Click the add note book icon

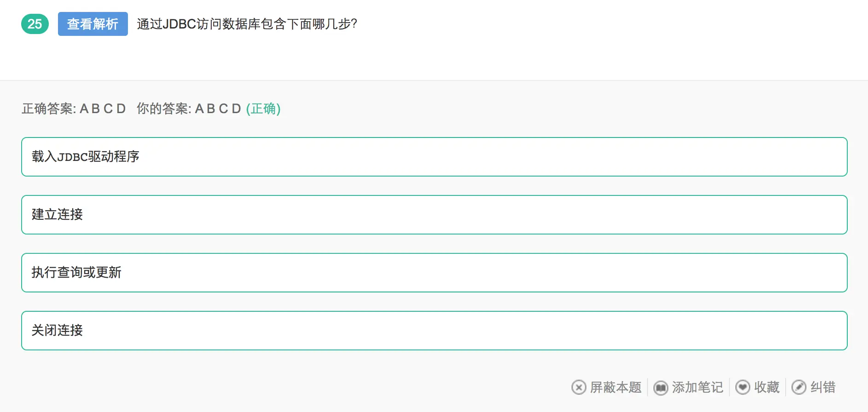click(x=660, y=388)
